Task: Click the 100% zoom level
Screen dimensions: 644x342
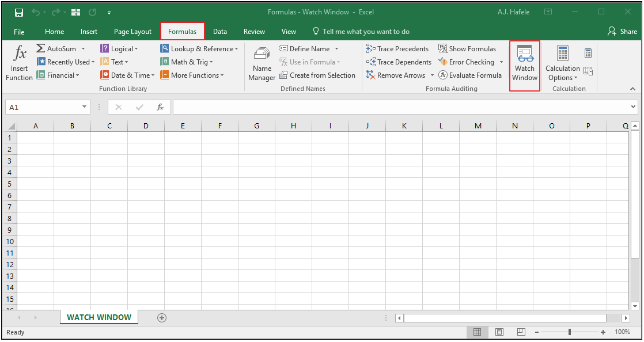Action: 622,332
